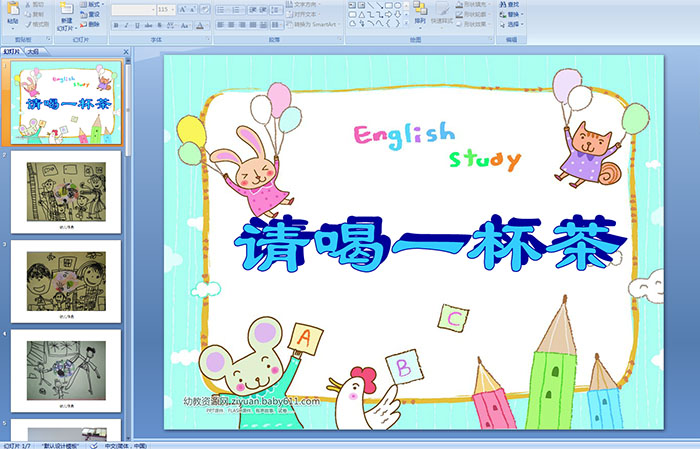This screenshot has width=700, height=449.
Task: Click the Layout button
Action: coord(90,4)
